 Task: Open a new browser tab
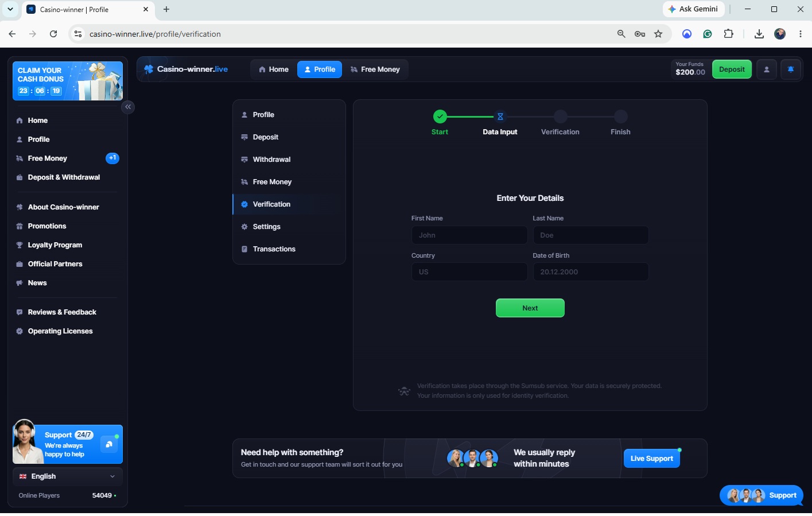click(x=166, y=9)
